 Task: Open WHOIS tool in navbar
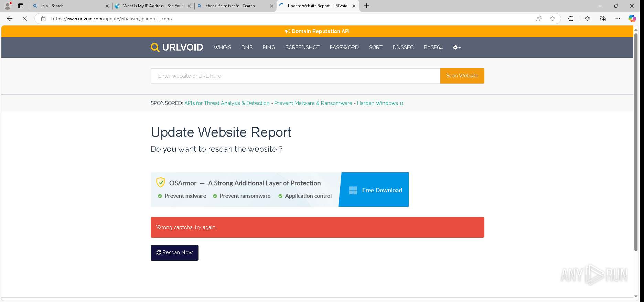click(x=222, y=47)
